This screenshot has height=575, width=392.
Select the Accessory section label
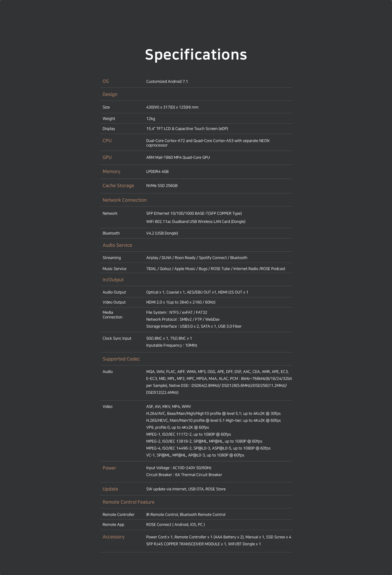pos(114,537)
